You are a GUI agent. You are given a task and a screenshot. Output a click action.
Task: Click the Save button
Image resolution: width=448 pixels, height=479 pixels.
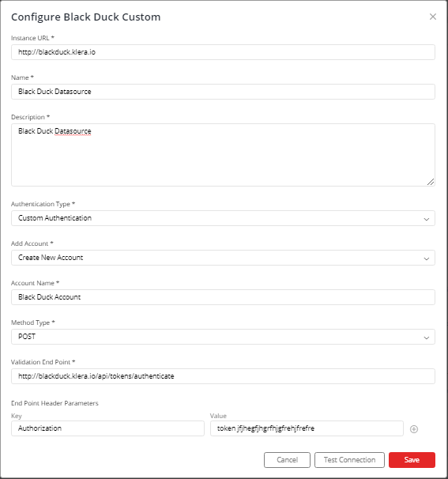coord(412,460)
